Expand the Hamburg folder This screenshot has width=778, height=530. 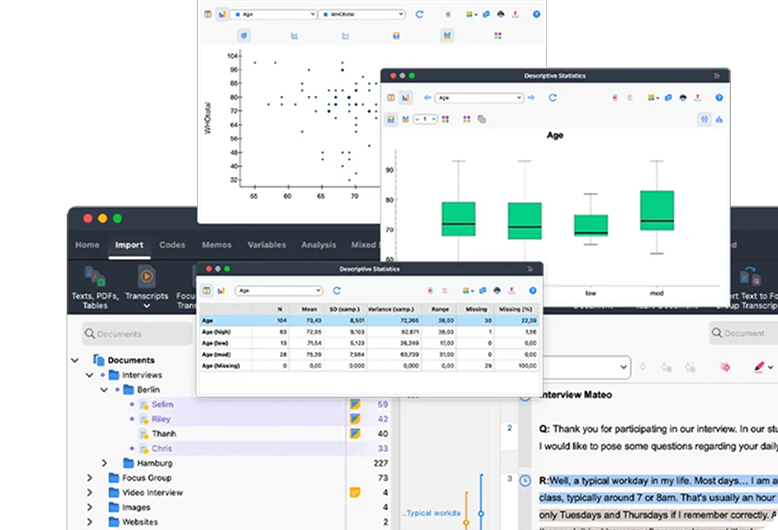click(x=104, y=463)
